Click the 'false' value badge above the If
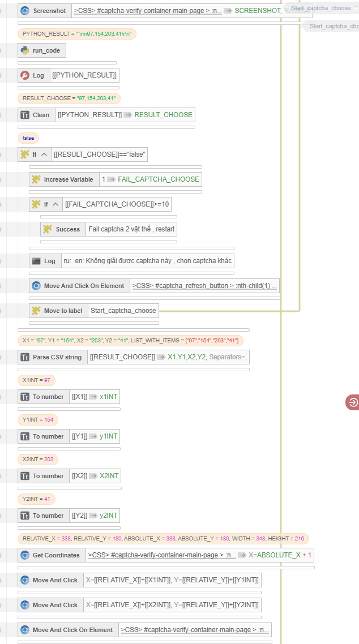Screen dimensions: 359x644 pyautogui.click(x=28, y=138)
